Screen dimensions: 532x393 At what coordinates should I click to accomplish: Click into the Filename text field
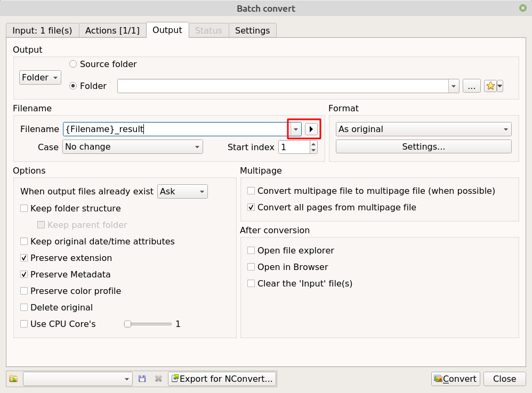(176, 129)
